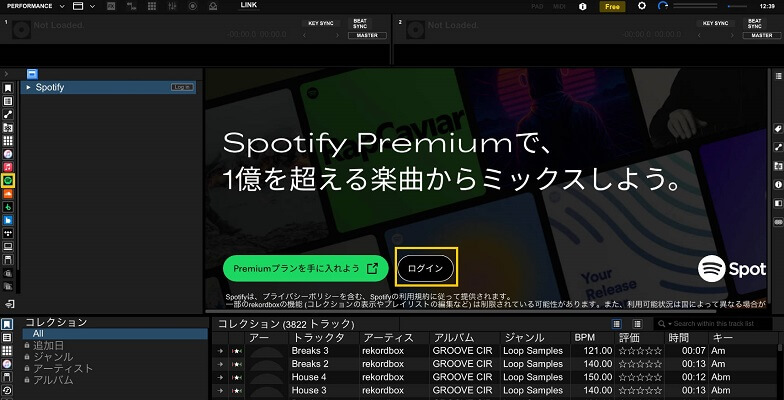Viewport: 784px width, 400px height.
Task: Toggle KEY SYNC on deck 2
Action: coord(715,23)
